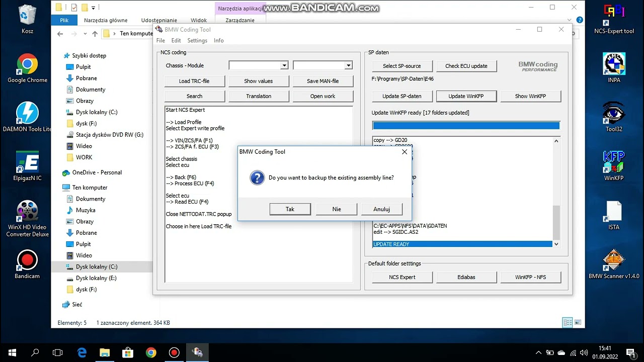Viewport: 644px width, 362px height.
Task: Expand the File Explorer ribbon chevron
Action: (x=570, y=20)
